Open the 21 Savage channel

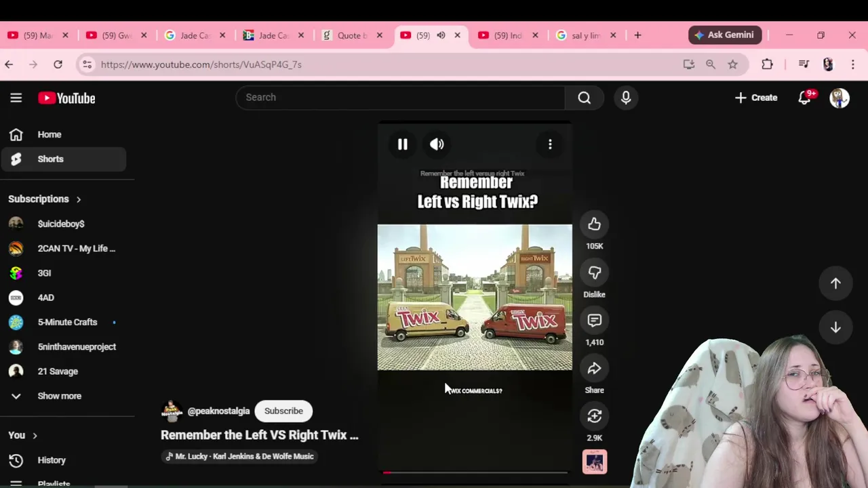(63, 371)
